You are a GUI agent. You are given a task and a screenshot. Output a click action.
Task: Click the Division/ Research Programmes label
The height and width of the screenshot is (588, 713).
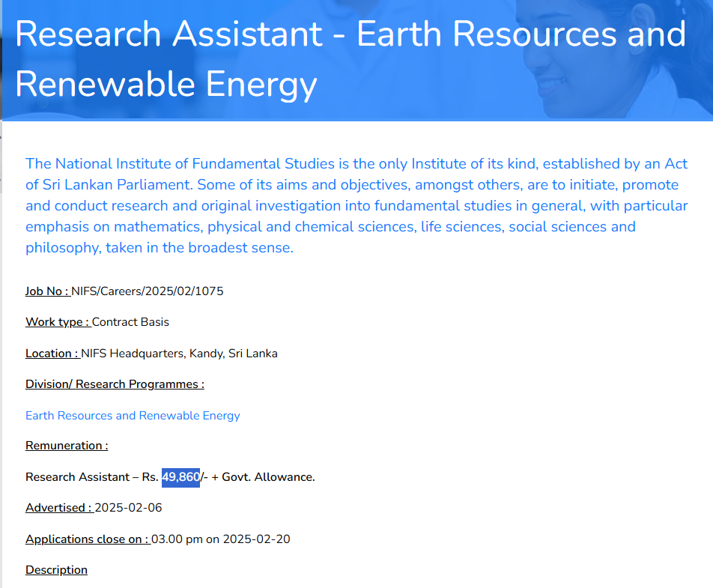(x=115, y=384)
